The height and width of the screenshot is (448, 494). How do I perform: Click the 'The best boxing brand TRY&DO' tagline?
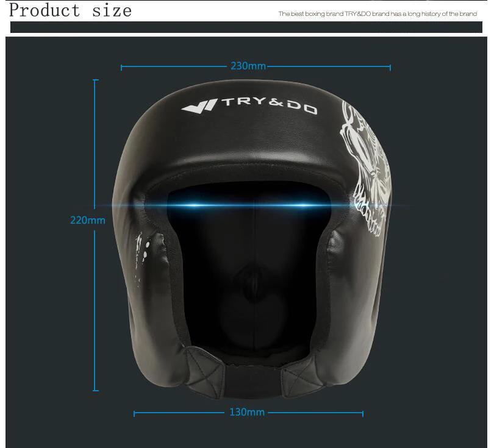(x=378, y=14)
